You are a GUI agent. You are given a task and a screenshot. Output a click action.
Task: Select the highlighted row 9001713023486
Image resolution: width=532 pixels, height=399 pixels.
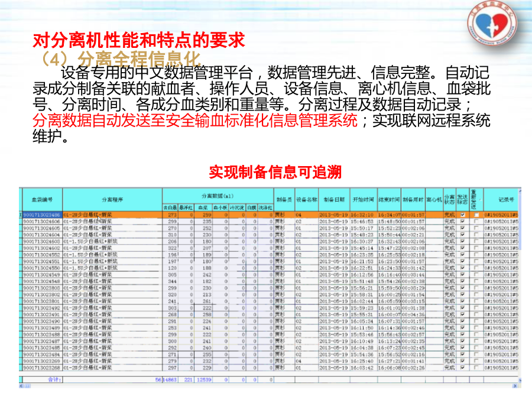pyautogui.click(x=270, y=215)
